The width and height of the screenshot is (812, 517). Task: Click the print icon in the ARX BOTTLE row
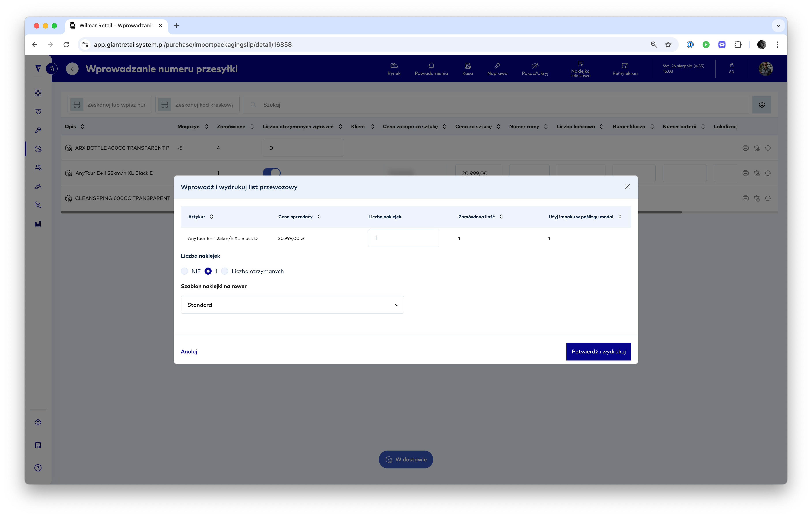(x=745, y=148)
